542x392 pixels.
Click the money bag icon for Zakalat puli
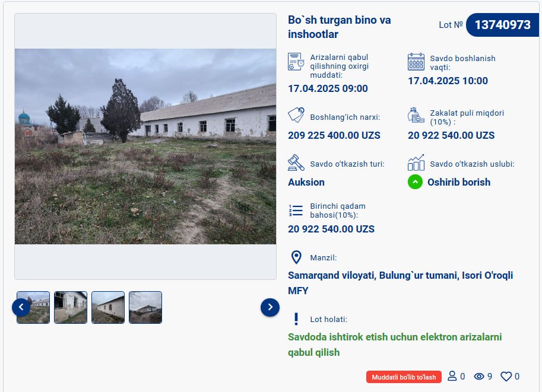(x=416, y=115)
